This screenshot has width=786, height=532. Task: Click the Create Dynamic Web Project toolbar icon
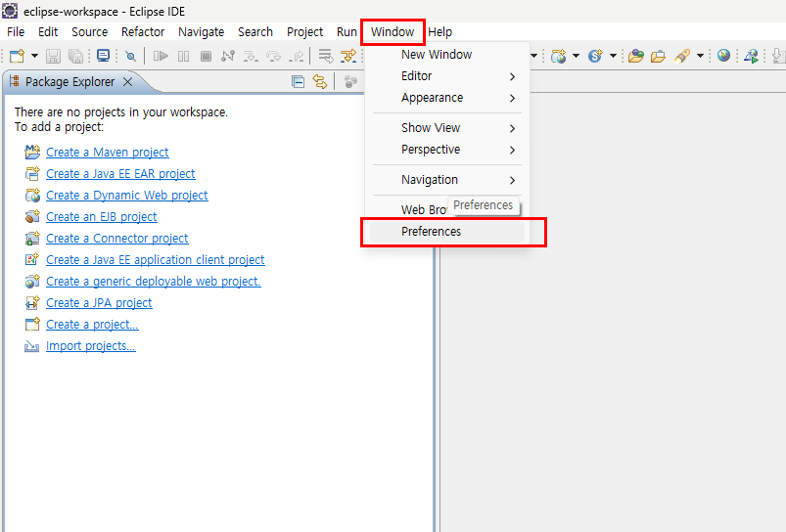558,56
